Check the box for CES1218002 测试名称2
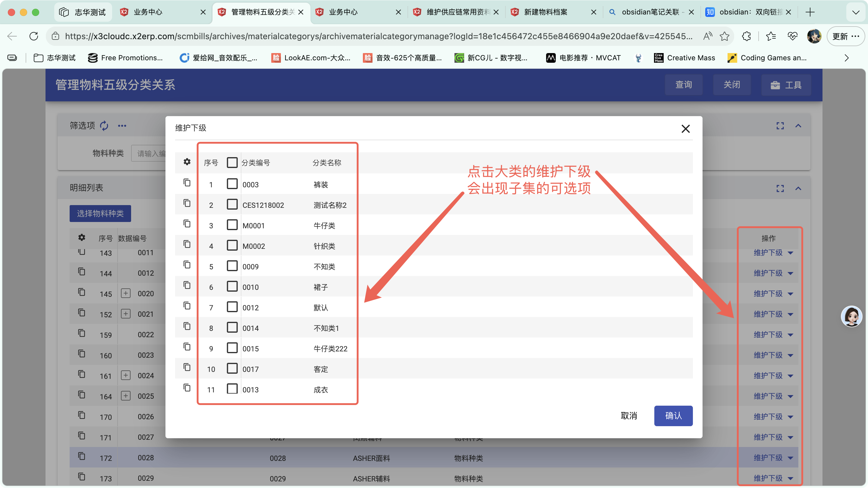Viewport: 868px width, 488px height. (232, 204)
